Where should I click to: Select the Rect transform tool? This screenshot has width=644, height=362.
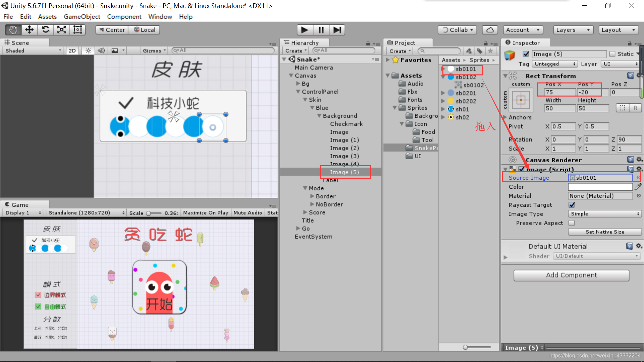[x=78, y=30]
